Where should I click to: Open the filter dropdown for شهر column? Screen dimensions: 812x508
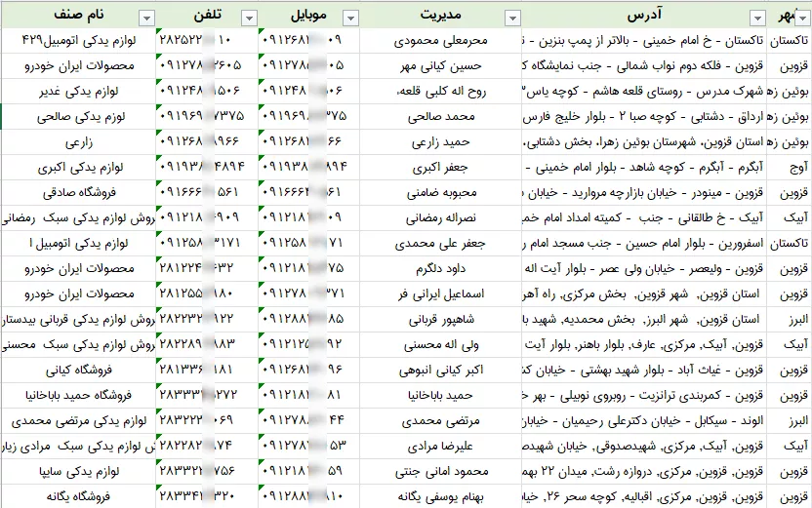click(x=802, y=19)
